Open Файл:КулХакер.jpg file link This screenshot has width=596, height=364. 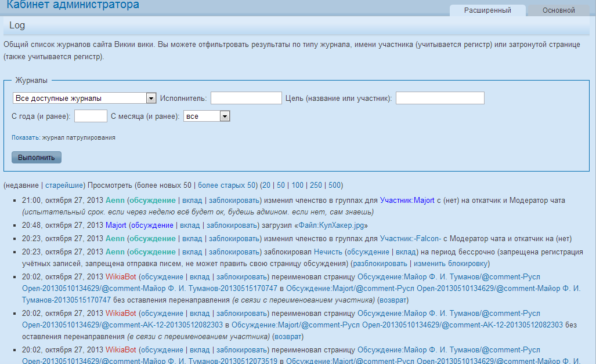tap(331, 225)
